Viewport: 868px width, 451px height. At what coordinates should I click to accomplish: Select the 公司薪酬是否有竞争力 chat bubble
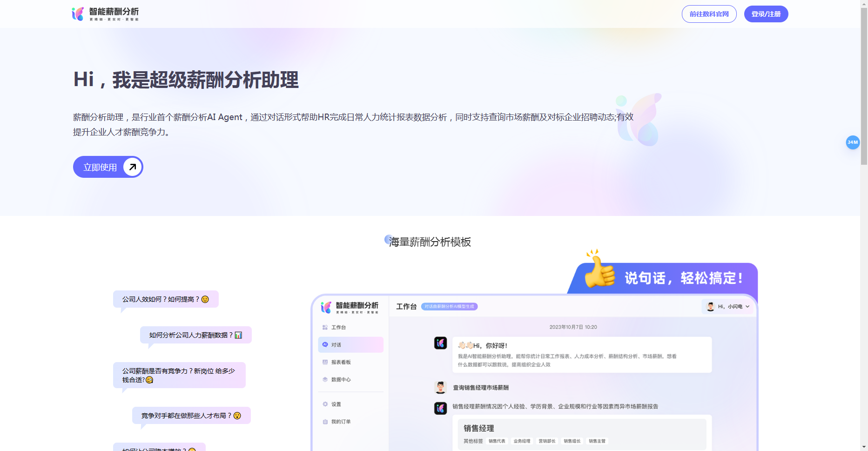179,375
